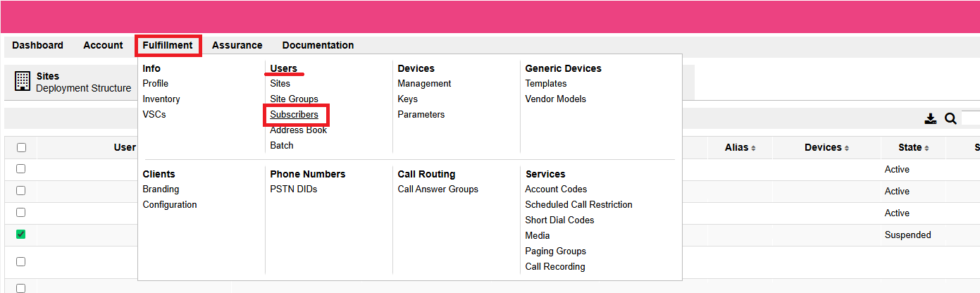Open Vendor Models under Generic Devices
This screenshot has height=293, width=980.
tap(555, 99)
